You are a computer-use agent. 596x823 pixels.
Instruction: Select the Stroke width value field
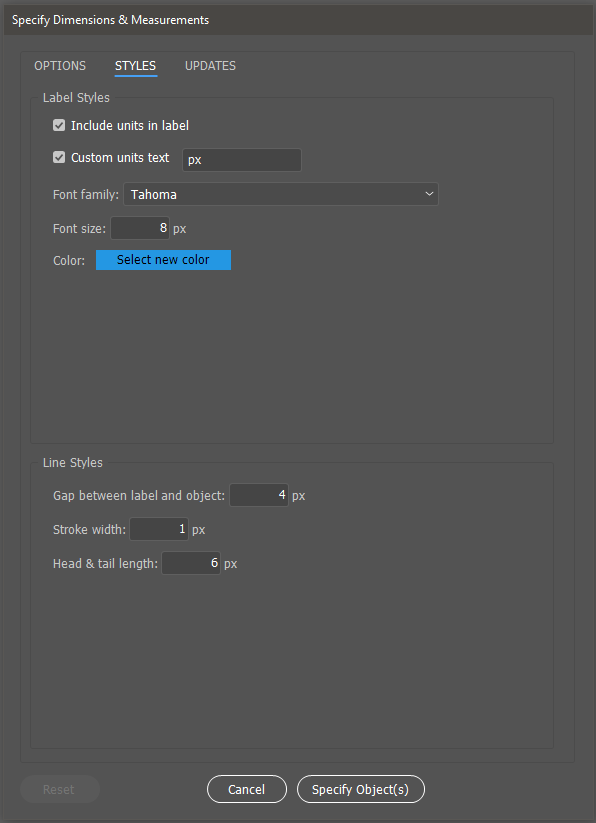click(x=158, y=529)
